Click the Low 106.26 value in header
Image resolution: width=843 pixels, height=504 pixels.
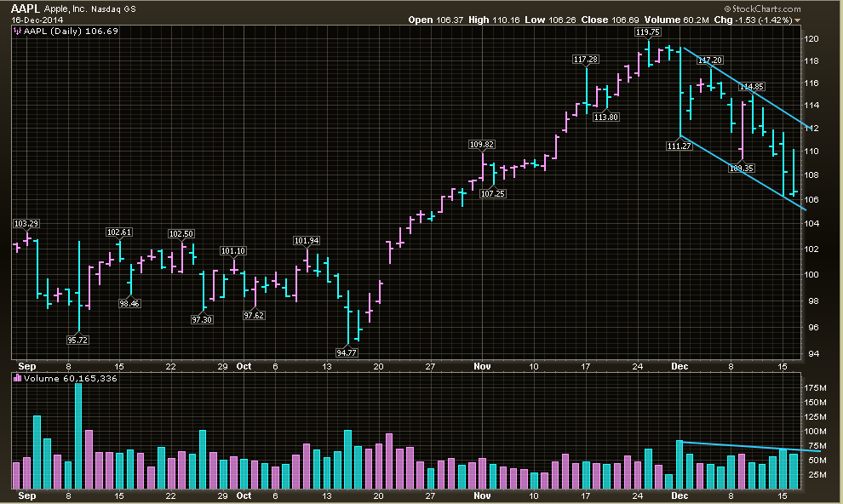[x=550, y=20]
